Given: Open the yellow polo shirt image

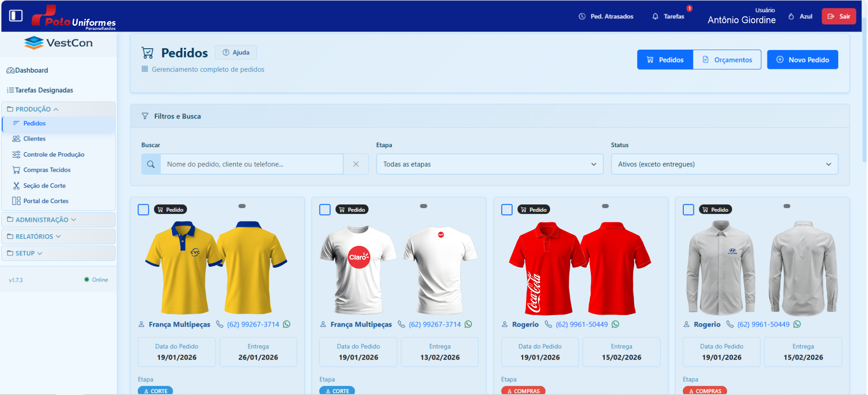Looking at the screenshot, I should [x=216, y=268].
